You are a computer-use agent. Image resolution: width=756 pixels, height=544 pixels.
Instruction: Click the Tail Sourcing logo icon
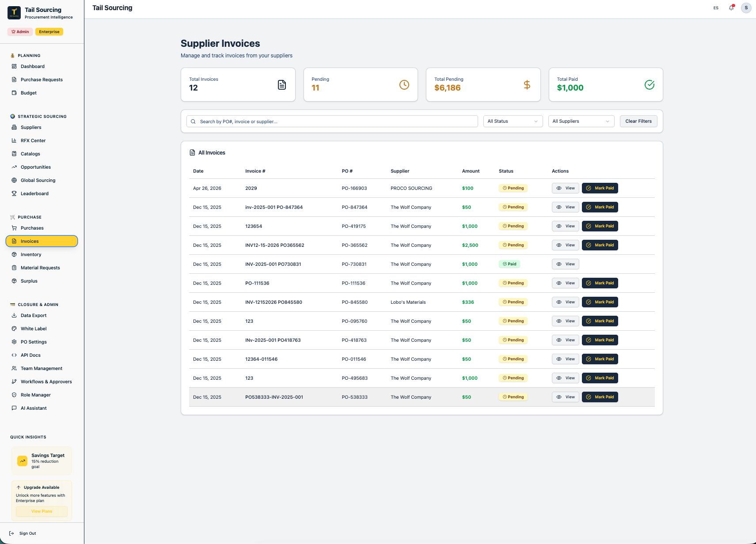click(14, 13)
